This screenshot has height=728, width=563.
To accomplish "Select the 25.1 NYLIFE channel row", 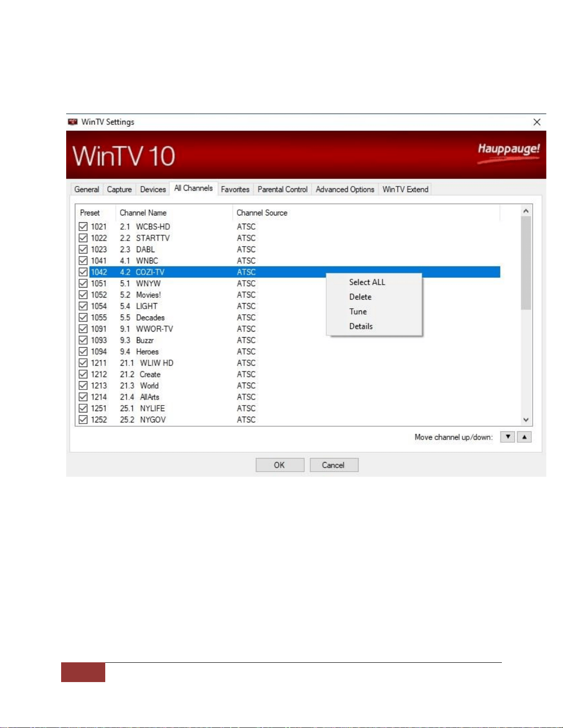I will (288, 408).
